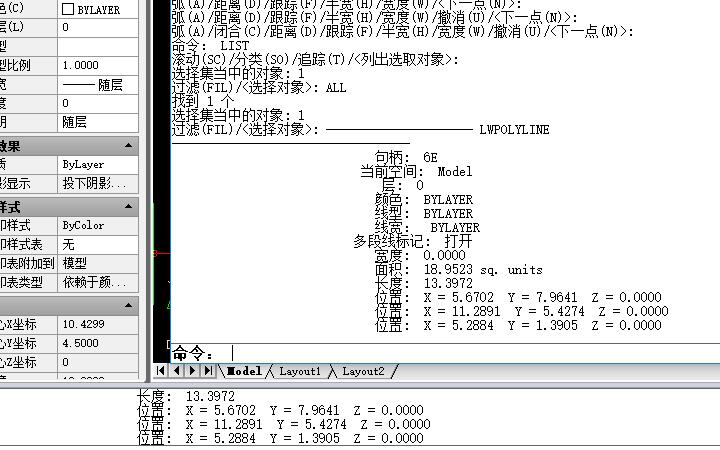Open the Layout2 tab
This screenshot has height=450, width=720.
[363, 371]
